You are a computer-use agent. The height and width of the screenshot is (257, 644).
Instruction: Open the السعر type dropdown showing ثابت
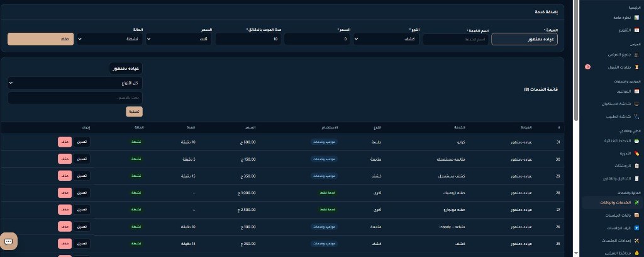[x=179, y=39]
